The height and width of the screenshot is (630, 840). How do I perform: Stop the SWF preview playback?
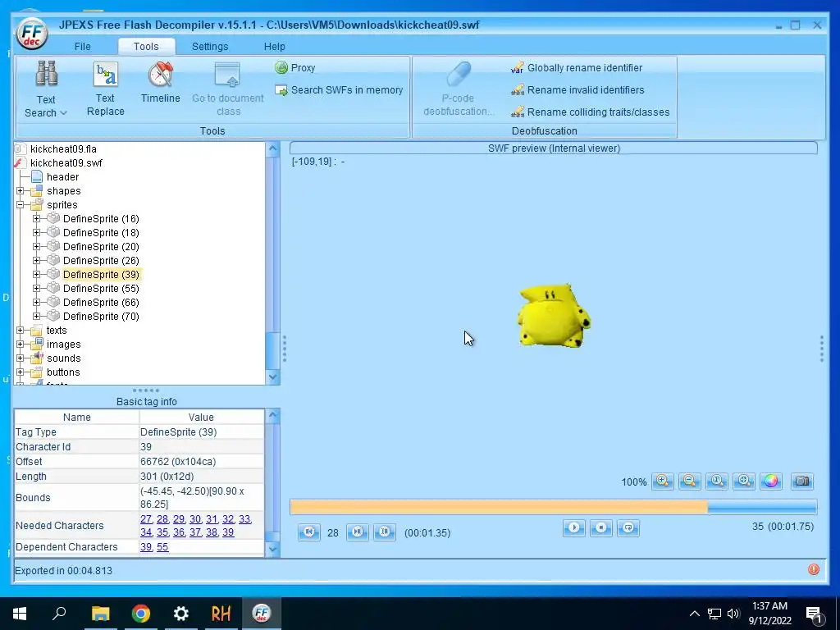(601, 527)
